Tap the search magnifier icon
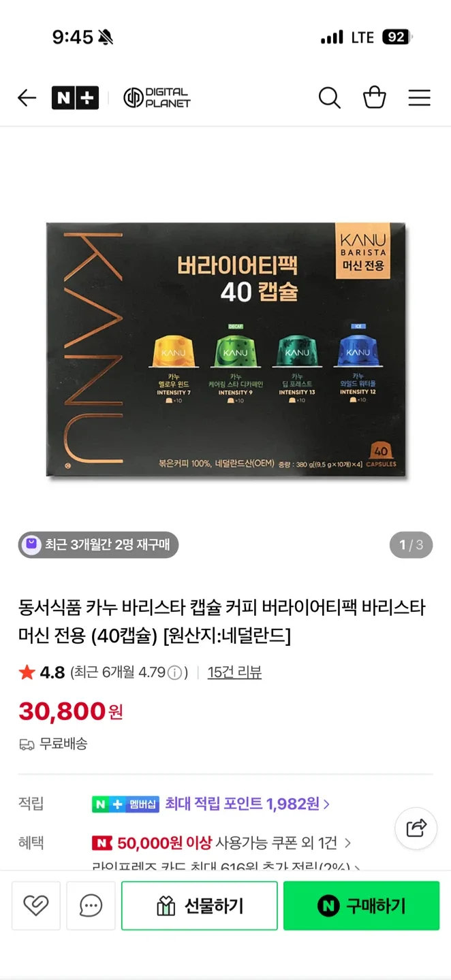451x980 pixels. pos(330,98)
